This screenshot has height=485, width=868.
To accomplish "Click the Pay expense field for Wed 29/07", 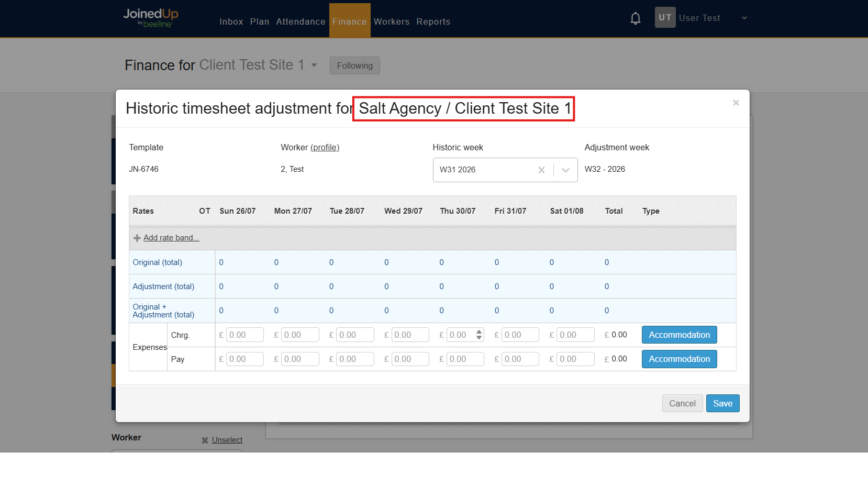I will (x=410, y=359).
